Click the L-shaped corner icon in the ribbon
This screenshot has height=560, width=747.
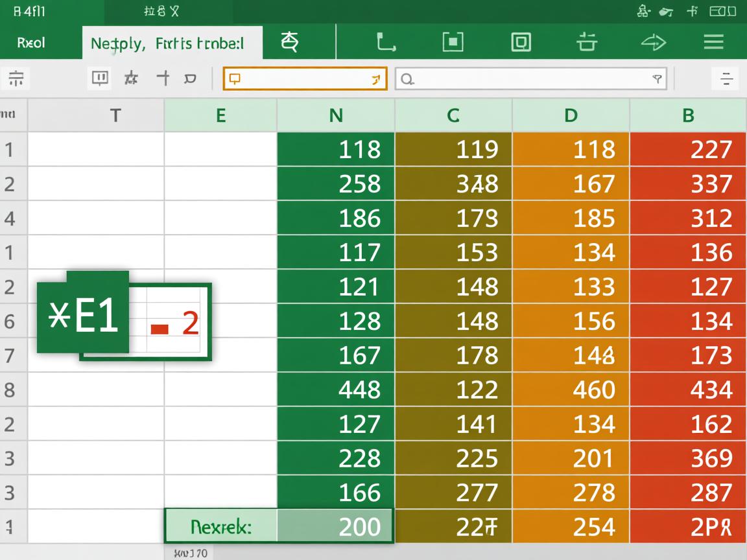386,43
